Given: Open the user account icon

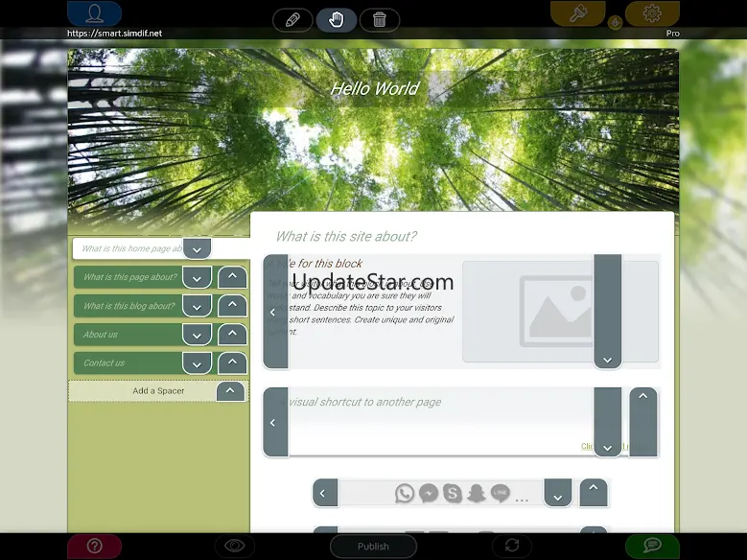Looking at the screenshot, I should [94, 13].
